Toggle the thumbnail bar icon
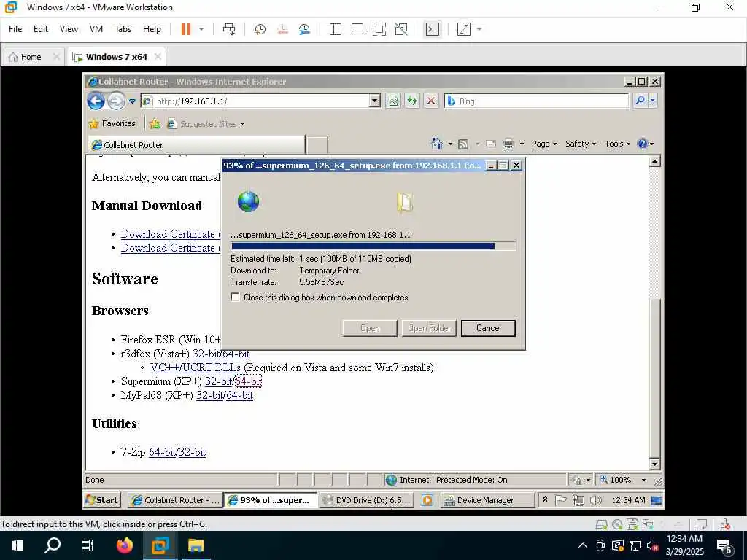Screen dimensions: 747x560 coord(357,29)
